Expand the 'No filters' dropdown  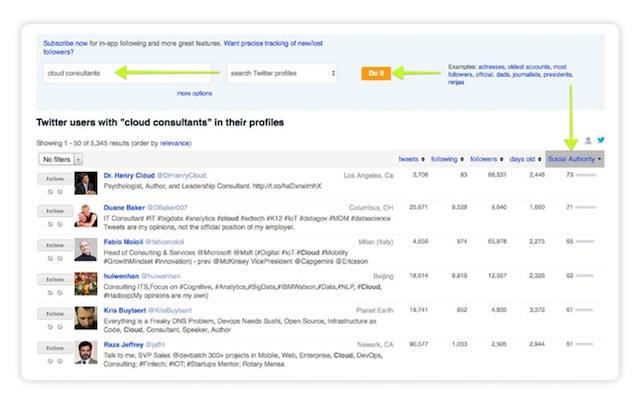coord(60,159)
